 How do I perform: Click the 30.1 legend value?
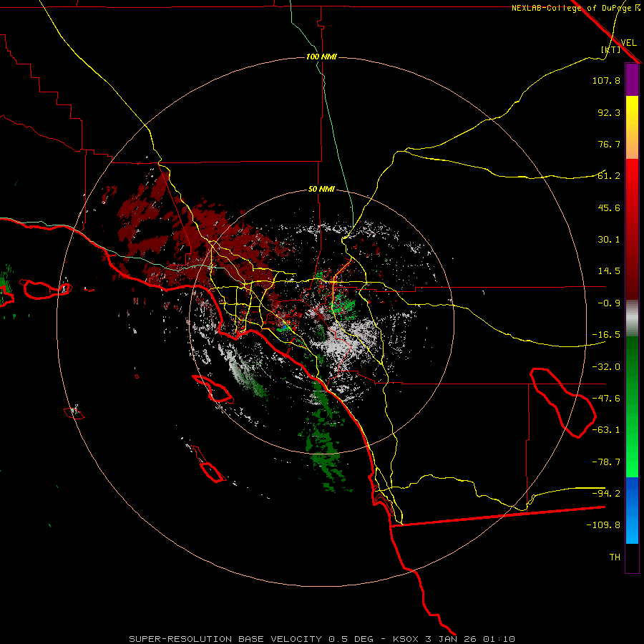pos(609,240)
